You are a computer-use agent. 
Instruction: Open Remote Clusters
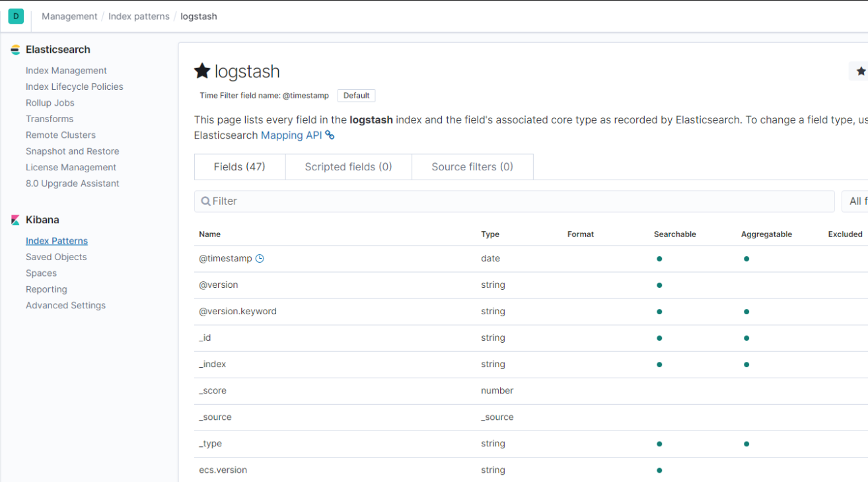coord(61,135)
